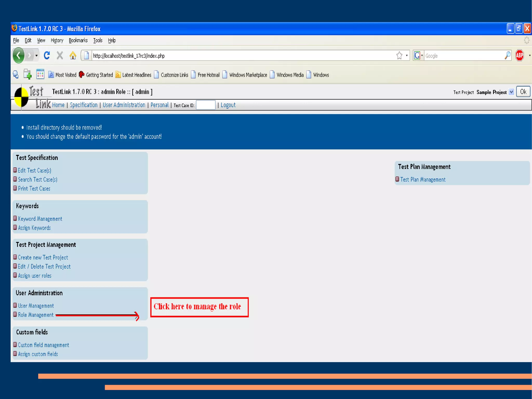Click the page icon in the address bar
This screenshot has width=532, height=399.
pyautogui.click(x=86, y=55)
